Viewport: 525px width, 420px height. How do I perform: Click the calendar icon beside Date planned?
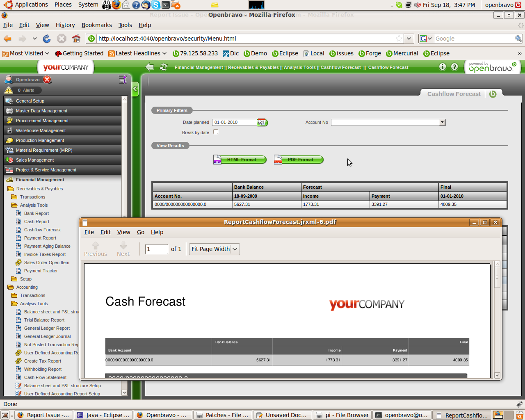tap(262, 122)
